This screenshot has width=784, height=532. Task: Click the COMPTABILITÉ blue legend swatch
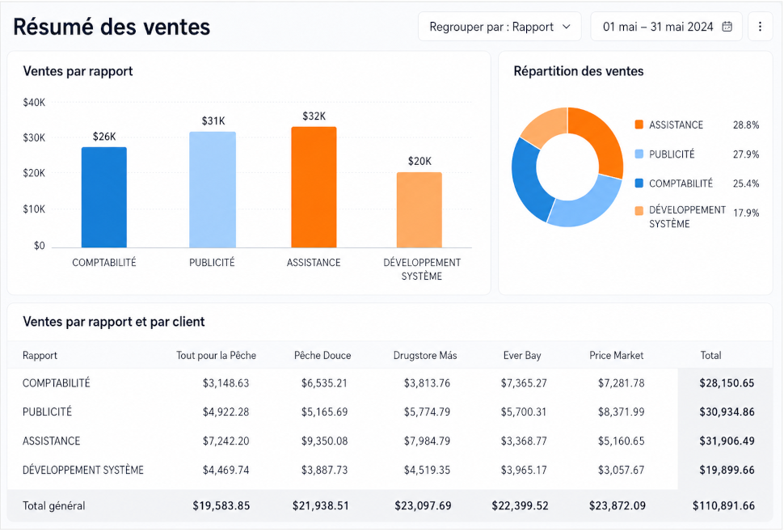click(639, 183)
